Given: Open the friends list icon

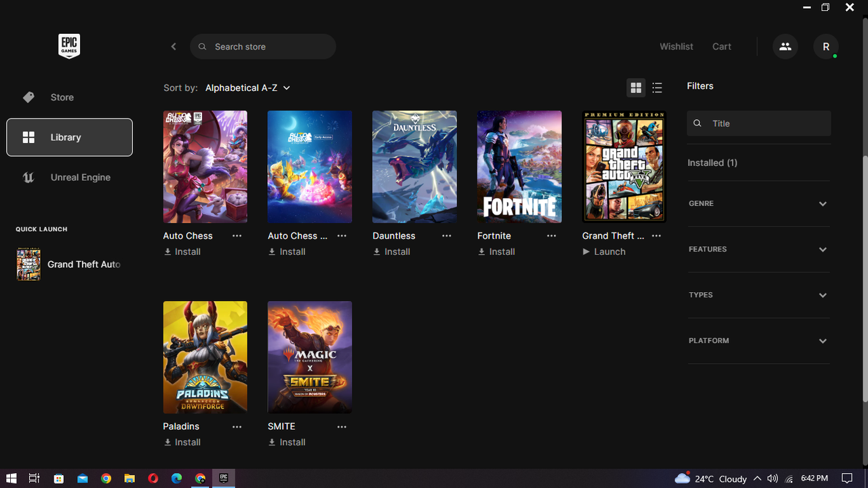Looking at the screenshot, I should [785, 47].
